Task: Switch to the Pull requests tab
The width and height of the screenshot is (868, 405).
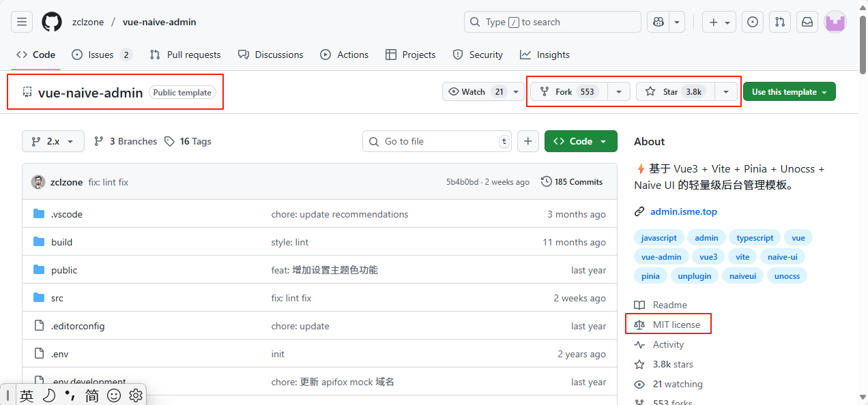Action: click(x=185, y=55)
